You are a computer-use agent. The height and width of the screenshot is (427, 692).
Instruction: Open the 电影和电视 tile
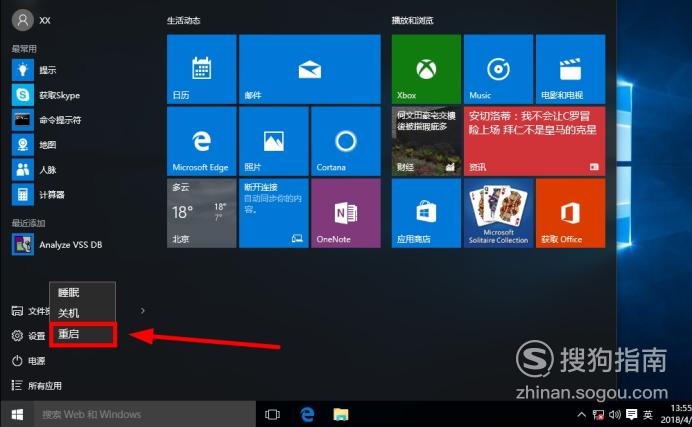click(570, 69)
